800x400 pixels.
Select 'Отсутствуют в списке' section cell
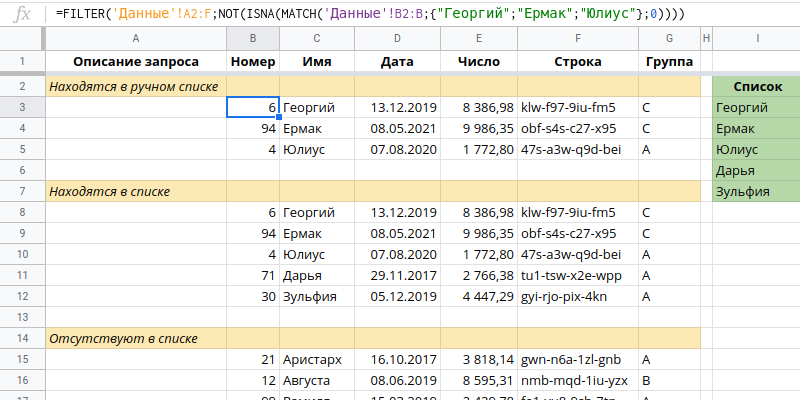click(x=135, y=338)
